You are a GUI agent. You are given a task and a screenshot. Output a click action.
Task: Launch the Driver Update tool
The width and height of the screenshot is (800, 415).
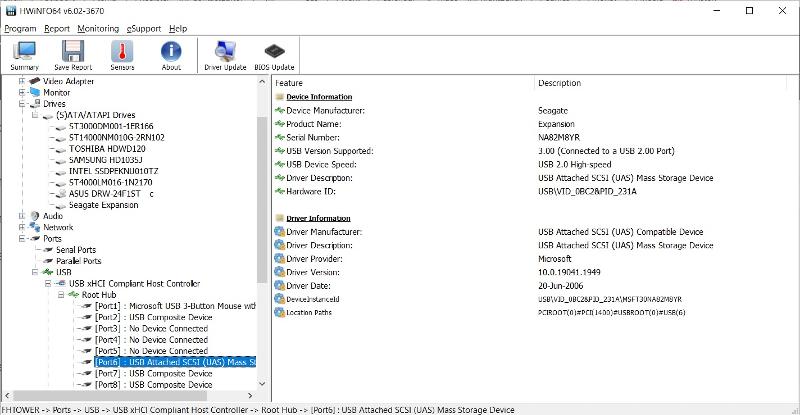(225, 55)
